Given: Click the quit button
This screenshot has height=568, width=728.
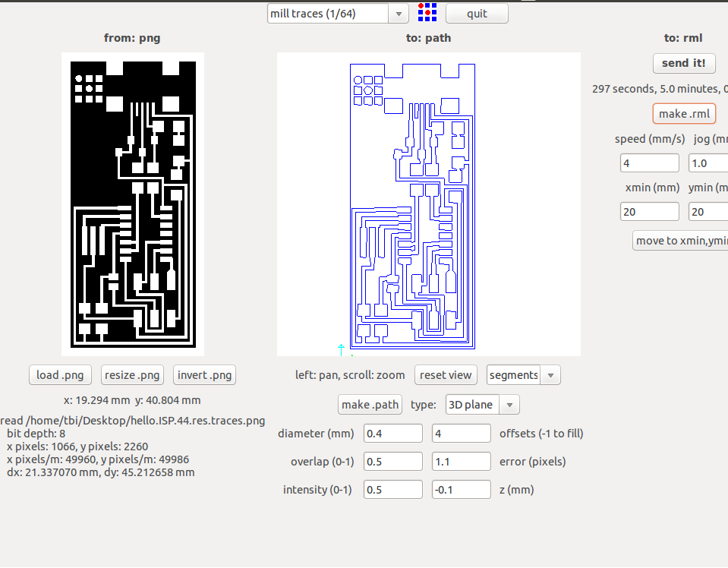Looking at the screenshot, I should point(477,14).
